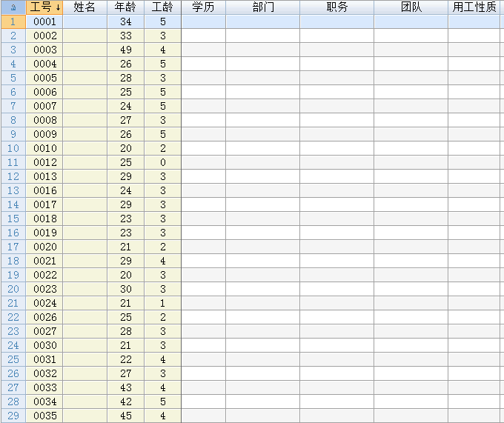Viewport: 504px width, 423px height.
Task: Select employee ID cell 0016
Action: tap(44, 190)
